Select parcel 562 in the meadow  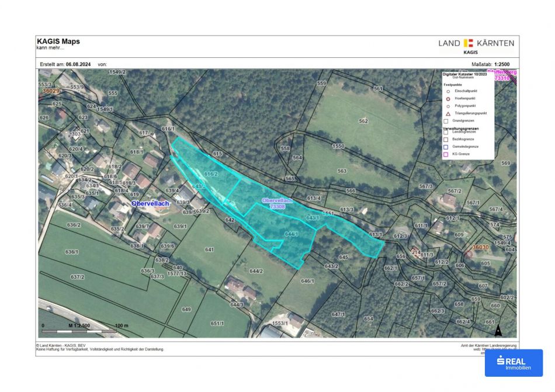pos(363,122)
